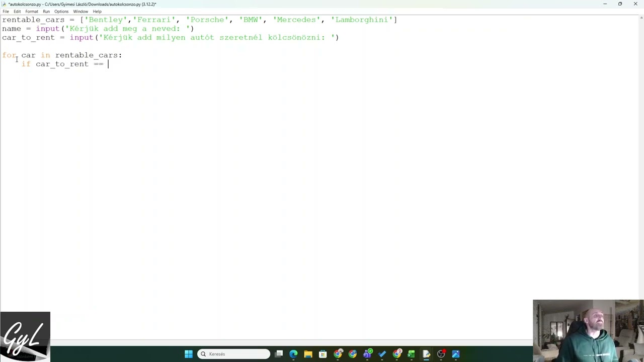Click the Keresés taskbar search field
644x362 pixels.
234,354
